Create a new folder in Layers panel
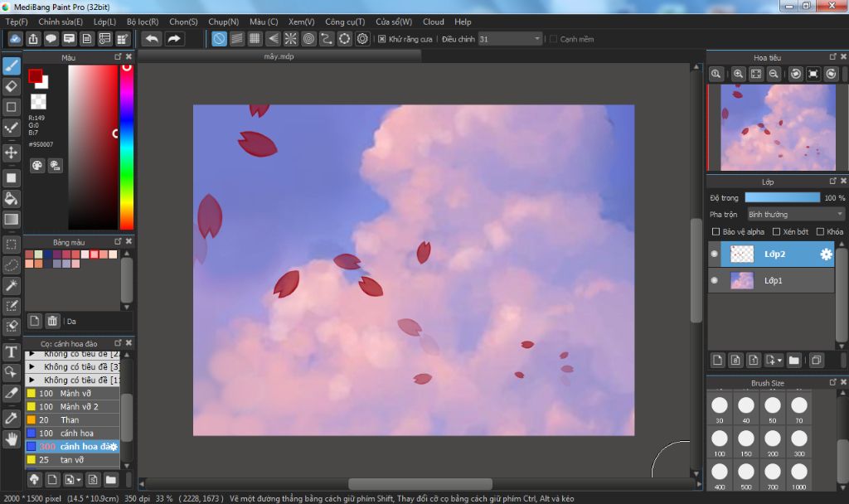Viewport: 849px width, 504px height. click(x=793, y=360)
